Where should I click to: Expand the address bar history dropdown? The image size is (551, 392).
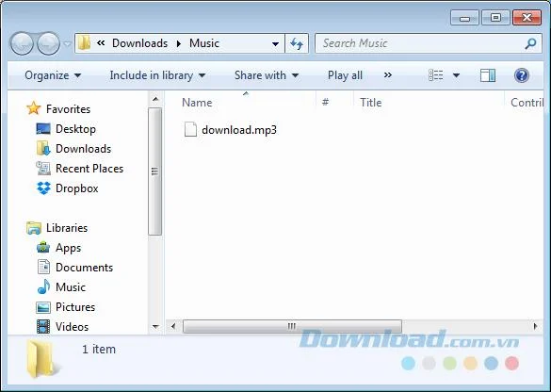coord(275,44)
